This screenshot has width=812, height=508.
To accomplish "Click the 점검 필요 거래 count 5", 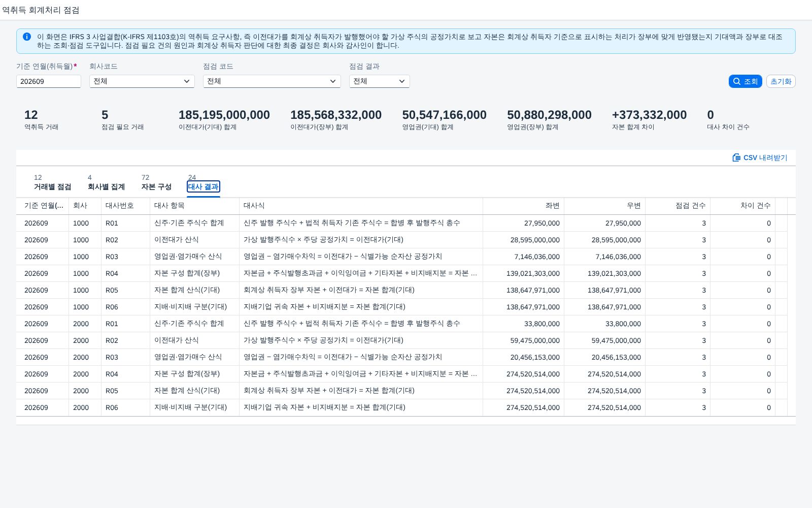I will point(105,115).
